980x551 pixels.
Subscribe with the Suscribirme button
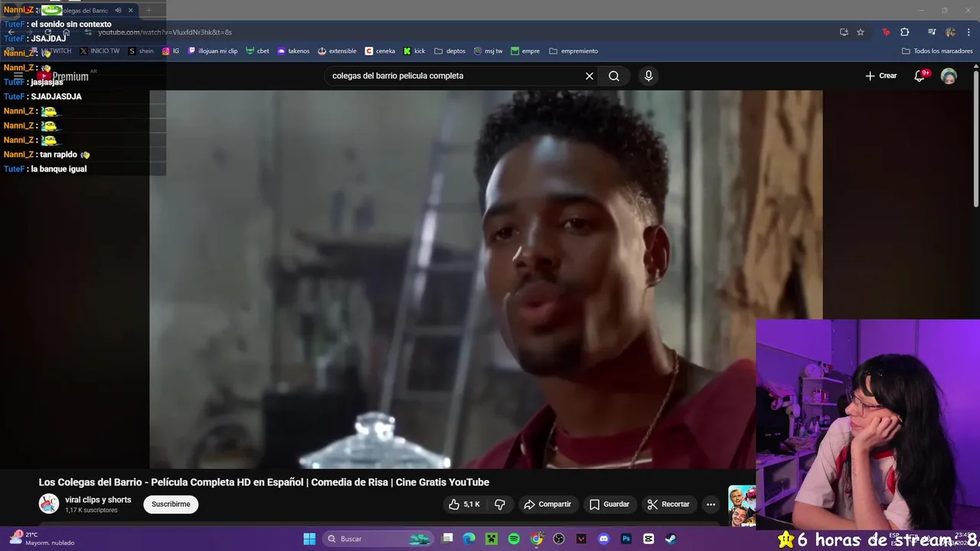[171, 504]
